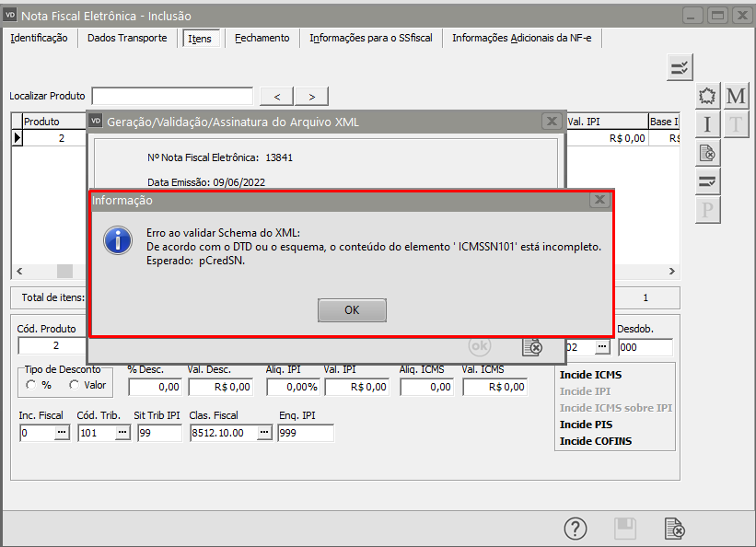Click the lines with check icon in side toolbar
Viewport: 756px width, 547px height.
[x=707, y=181]
